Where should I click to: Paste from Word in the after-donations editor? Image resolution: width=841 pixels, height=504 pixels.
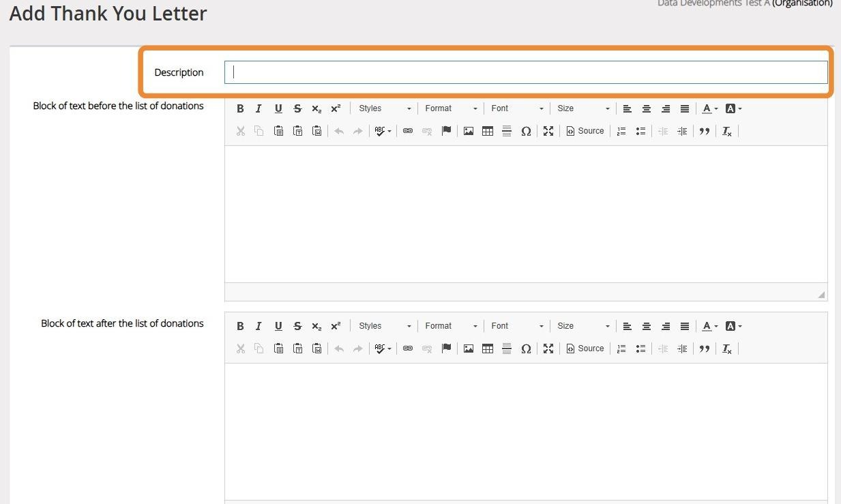coord(316,349)
